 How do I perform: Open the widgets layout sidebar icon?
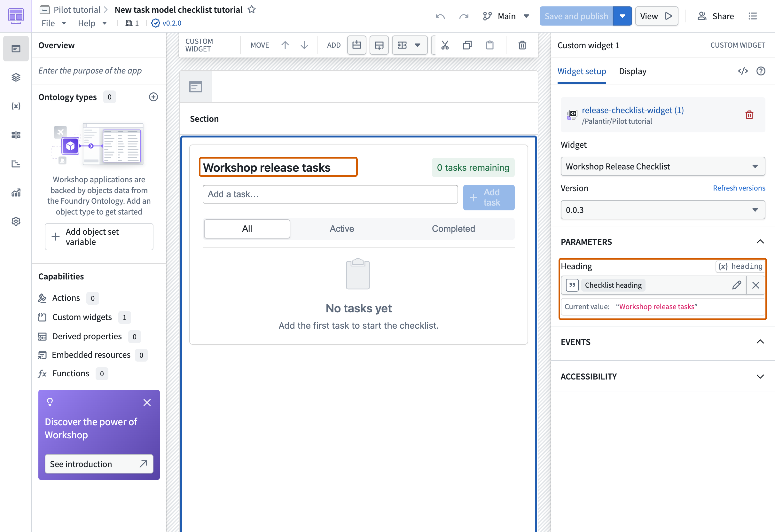tap(16, 135)
